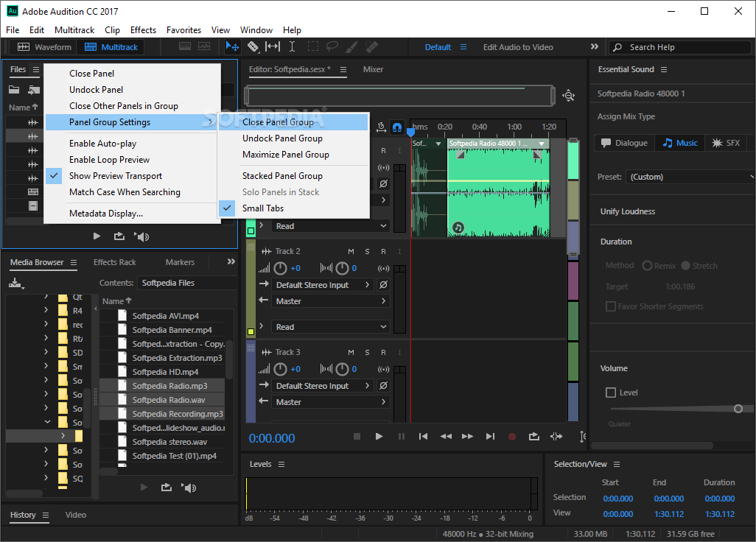Assign SFX mix type
The image size is (756, 542).
(x=726, y=143)
